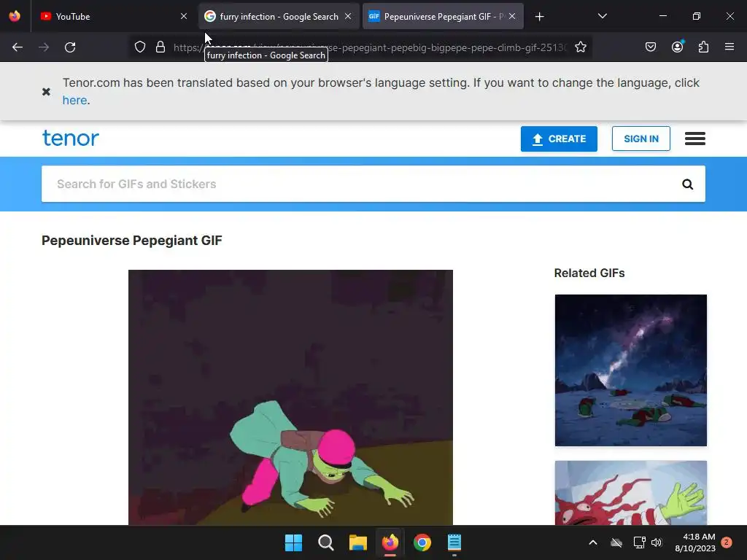Screen dimensions: 747x560
Task: Click the main Pepe climbing GIF
Action: pyautogui.click(x=290, y=397)
